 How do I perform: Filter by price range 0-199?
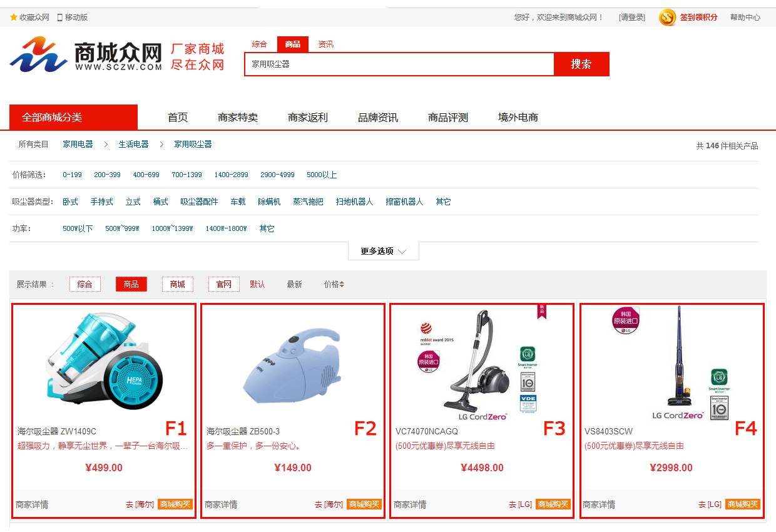tap(72, 175)
